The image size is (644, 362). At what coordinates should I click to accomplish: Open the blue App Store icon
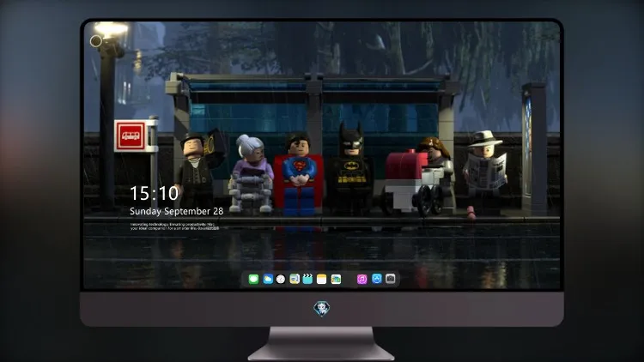coord(377,279)
